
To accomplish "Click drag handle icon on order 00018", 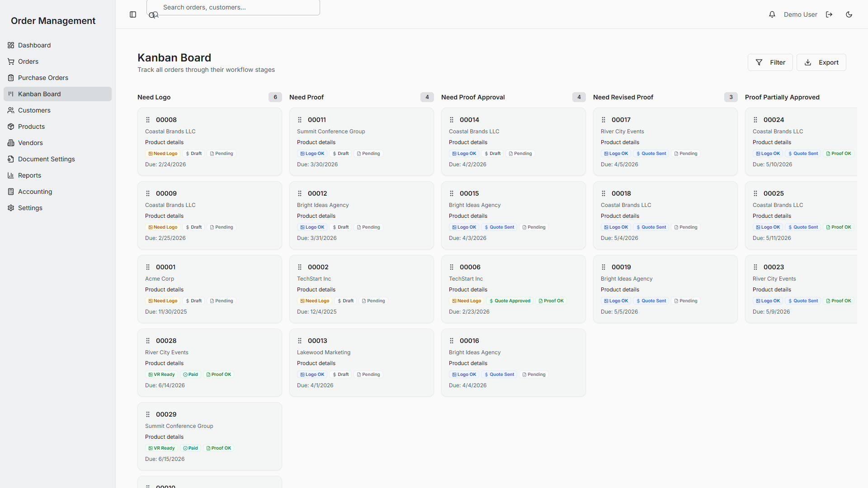I will click(604, 193).
